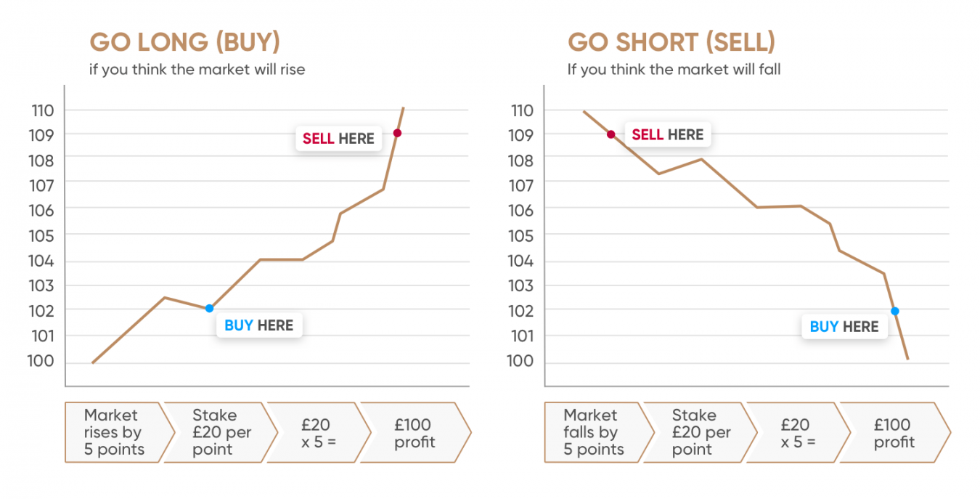Click the blue buy dot on Go Short chart

pos(895,311)
